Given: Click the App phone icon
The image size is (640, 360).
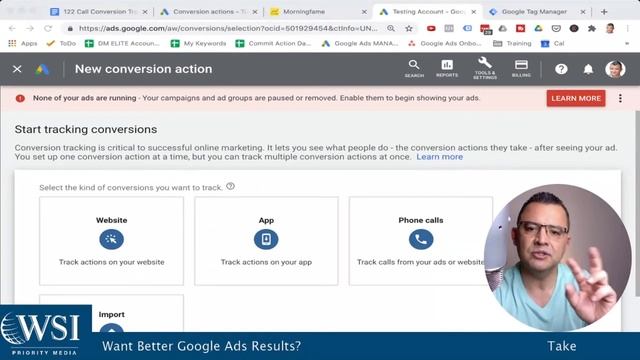Looking at the screenshot, I should [266, 239].
